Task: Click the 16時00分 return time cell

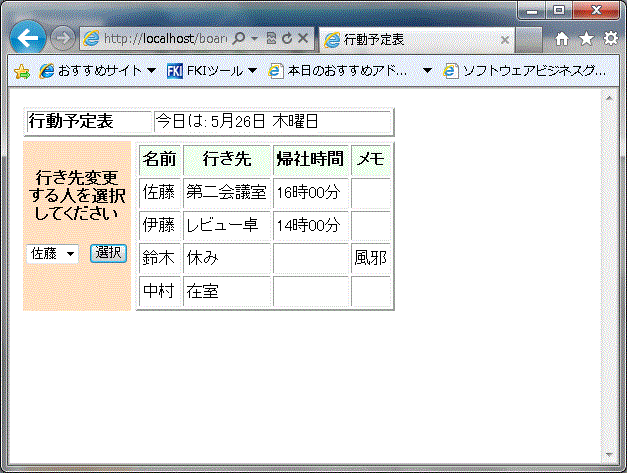Action: (310, 193)
